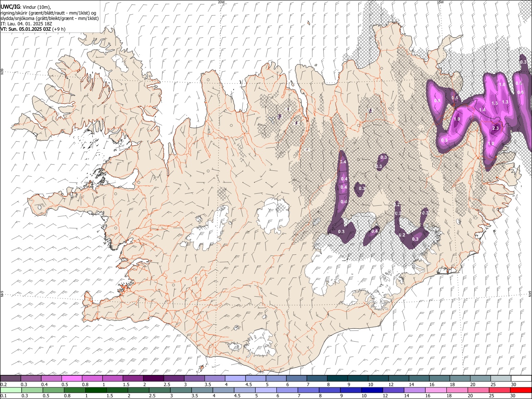Select the bright red swatch after 30 in bottom legend row
Viewport: 532px width, 399px height.
[x=520, y=390]
